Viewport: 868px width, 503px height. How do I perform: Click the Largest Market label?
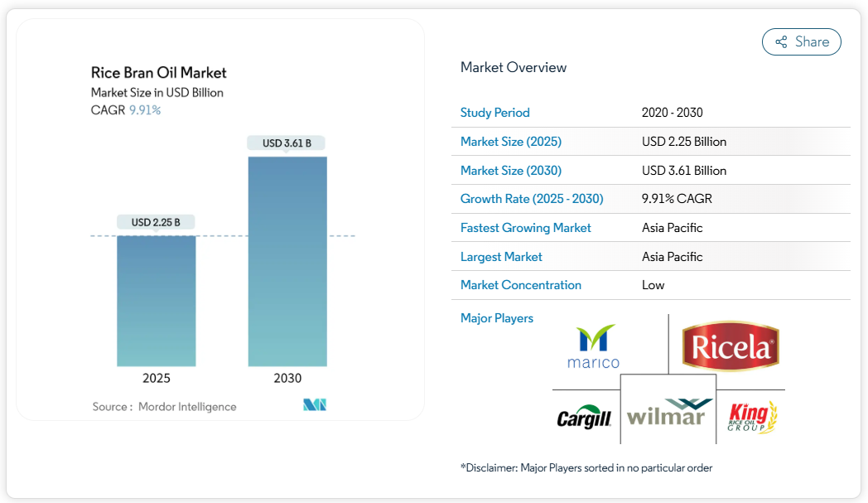501,257
